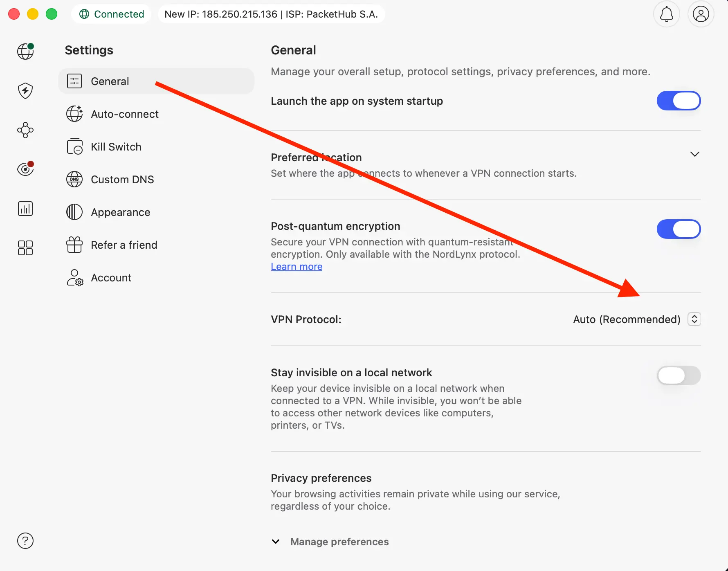This screenshot has height=571, width=728.
Task: Click the Connected status button
Action: tap(112, 14)
